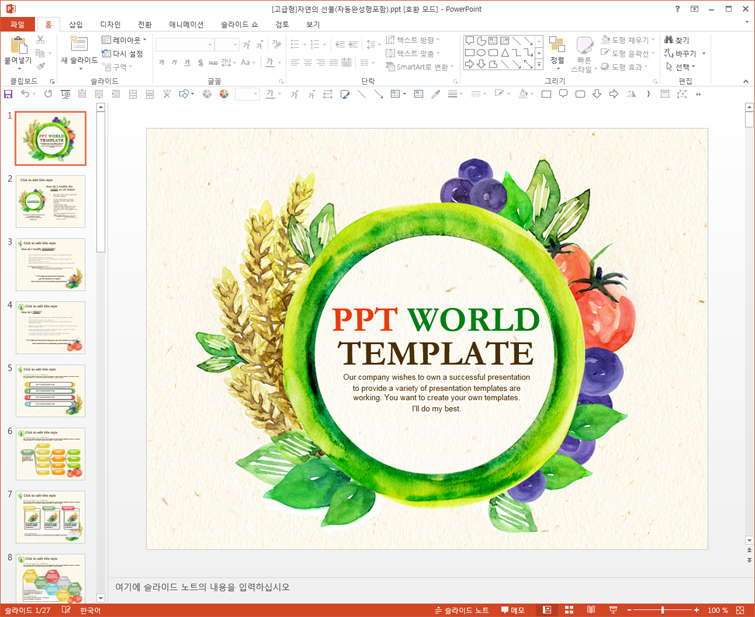Open the File (파일) tab
Screen dimensions: 755x617
[x=17, y=24]
